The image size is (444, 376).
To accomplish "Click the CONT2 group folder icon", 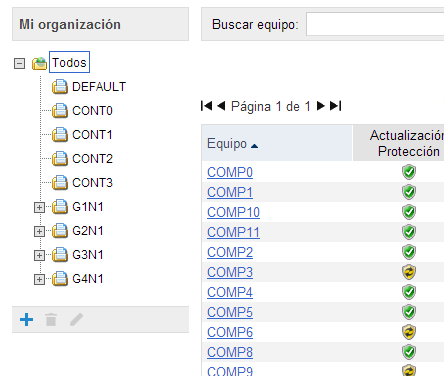I will click(x=60, y=159).
